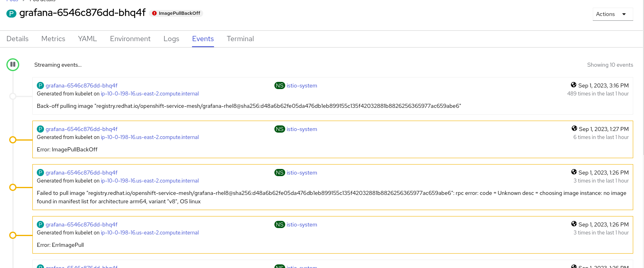View the Logs tab
Screen dimensions: 644x268
click(x=171, y=39)
